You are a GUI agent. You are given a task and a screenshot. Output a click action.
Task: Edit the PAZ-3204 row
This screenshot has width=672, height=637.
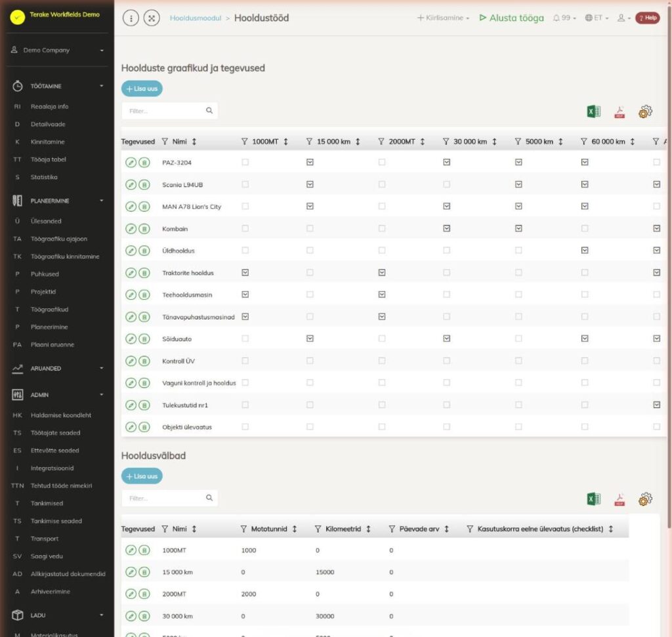point(131,162)
